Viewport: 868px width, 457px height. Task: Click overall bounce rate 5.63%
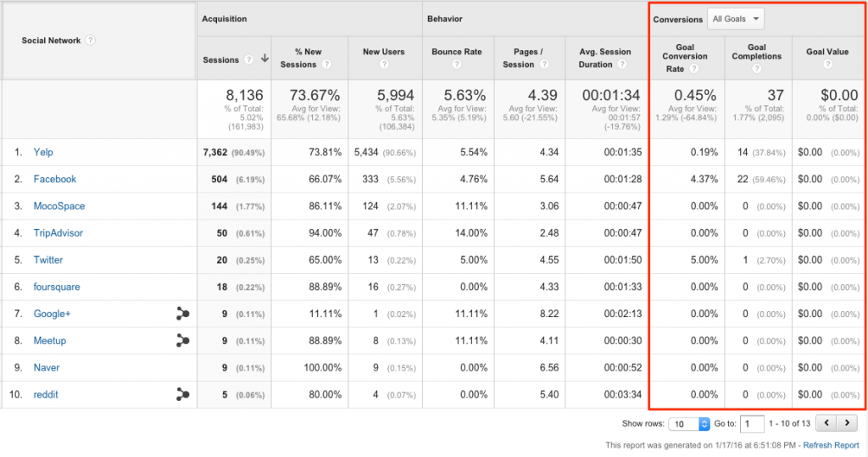[465, 95]
